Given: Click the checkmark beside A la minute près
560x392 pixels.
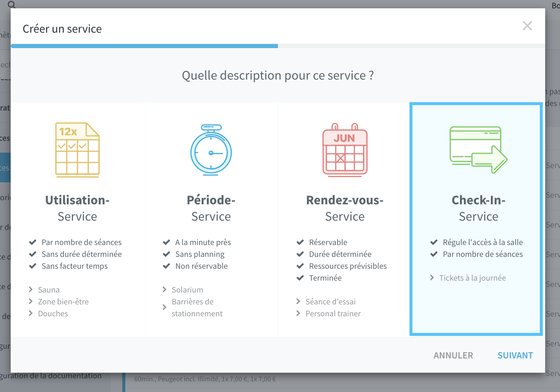Looking at the screenshot, I should click(166, 242).
